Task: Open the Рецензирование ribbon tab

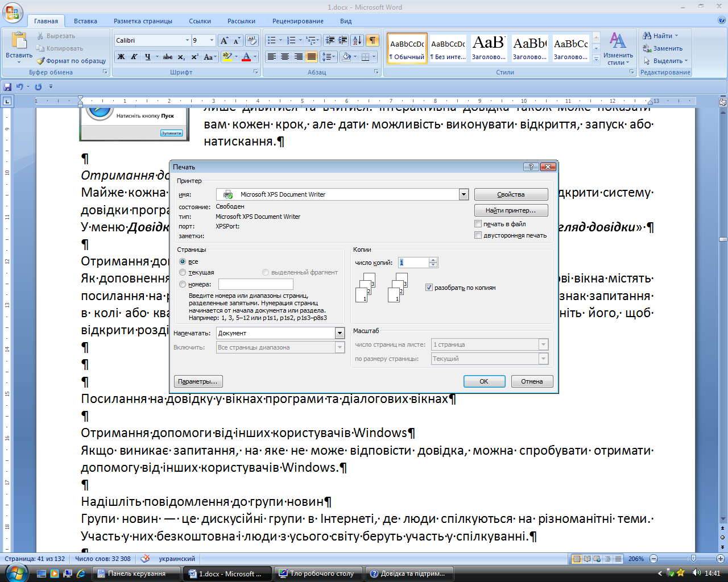Action: coord(298,21)
